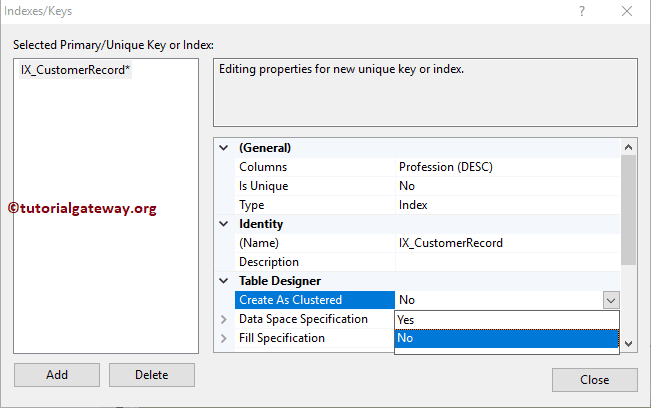651x408 pixels.
Task: Click the Profession (DESC) columns value
Action: 445,167
